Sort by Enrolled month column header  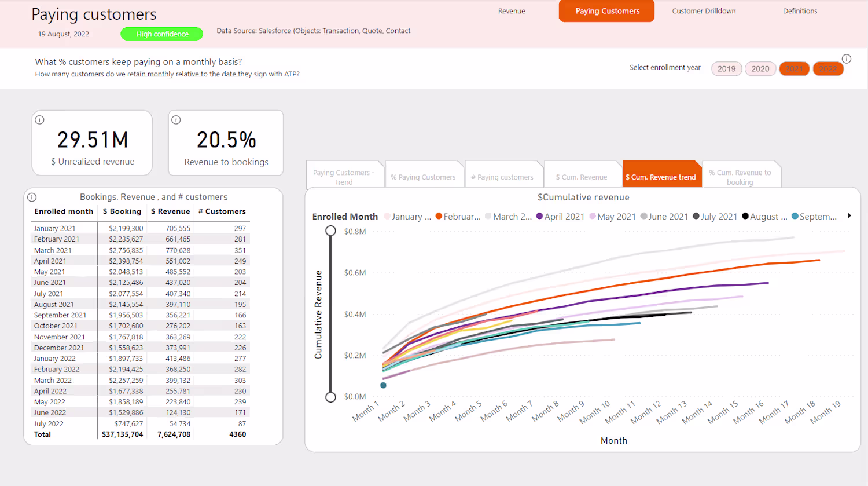[x=64, y=211]
